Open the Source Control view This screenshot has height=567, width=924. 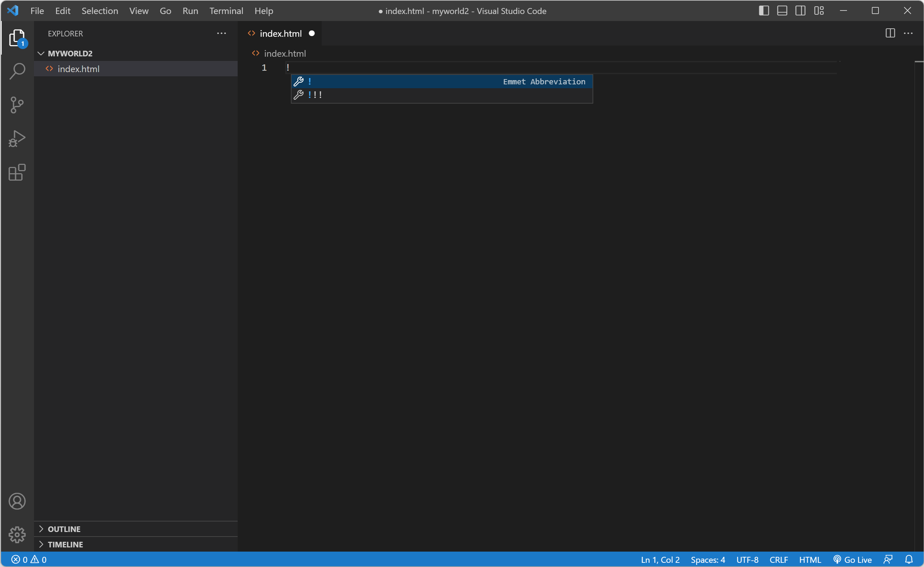point(17,105)
